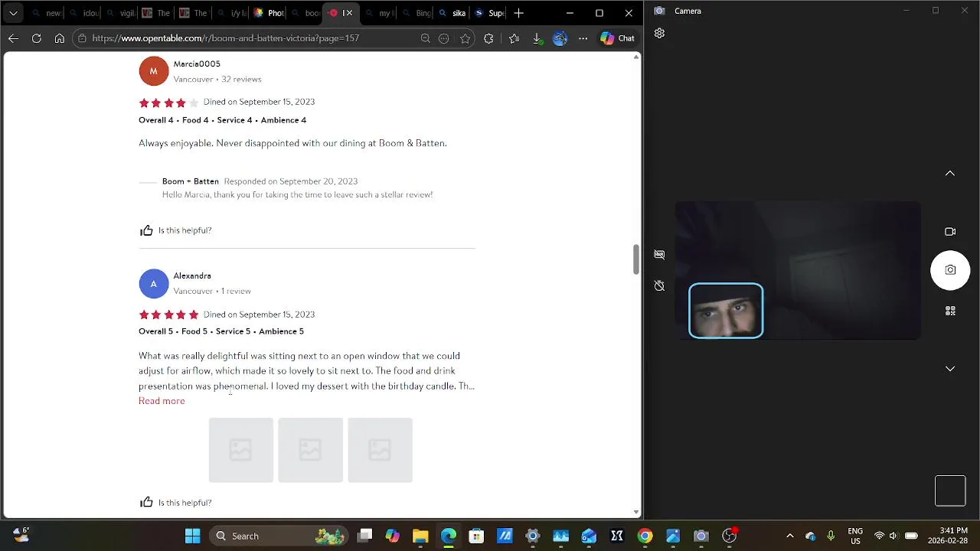Click the page vertical scrollbar thumb
The height and width of the screenshot is (551, 980).
(x=635, y=259)
